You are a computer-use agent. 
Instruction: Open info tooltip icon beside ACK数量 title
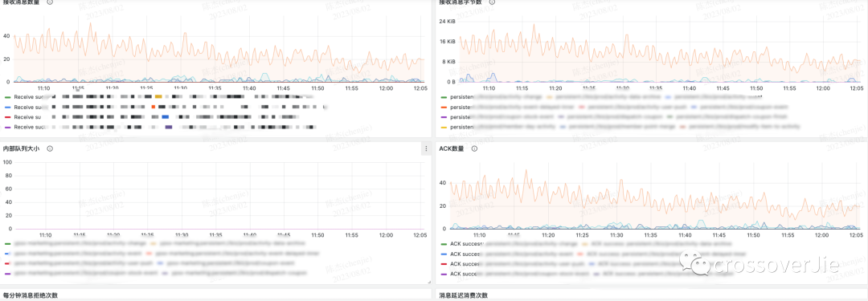point(474,148)
